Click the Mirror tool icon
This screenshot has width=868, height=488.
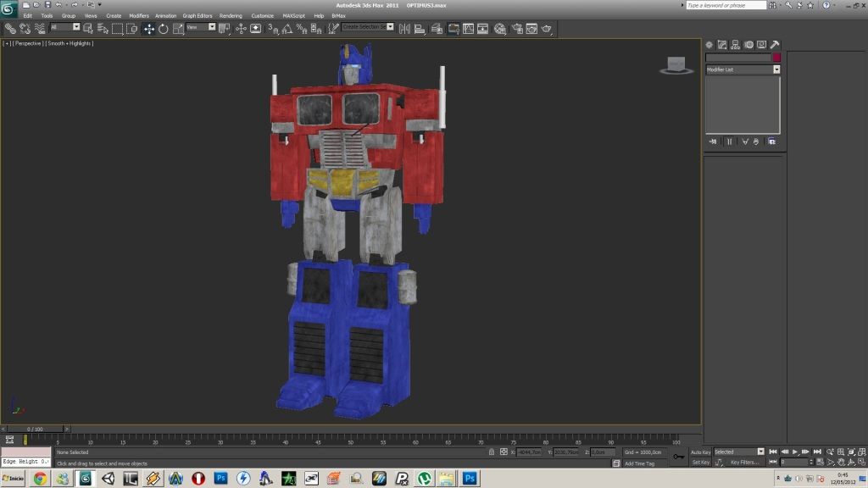404,29
